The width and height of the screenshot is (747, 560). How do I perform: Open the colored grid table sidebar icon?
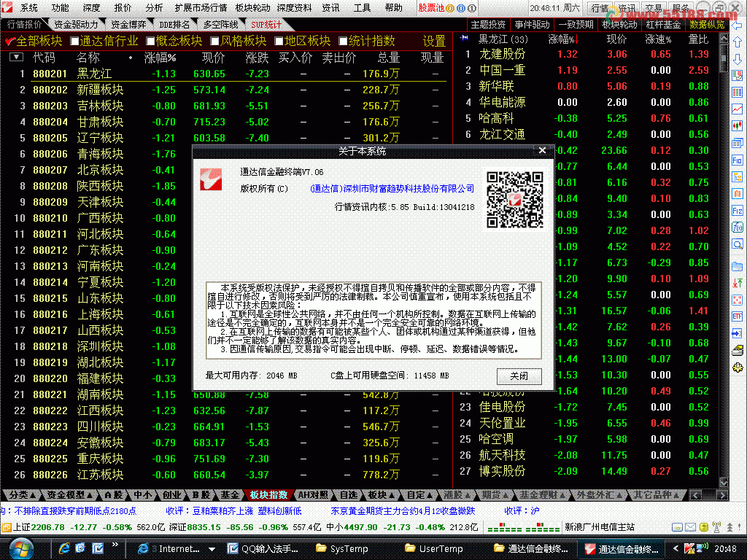(x=738, y=92)
